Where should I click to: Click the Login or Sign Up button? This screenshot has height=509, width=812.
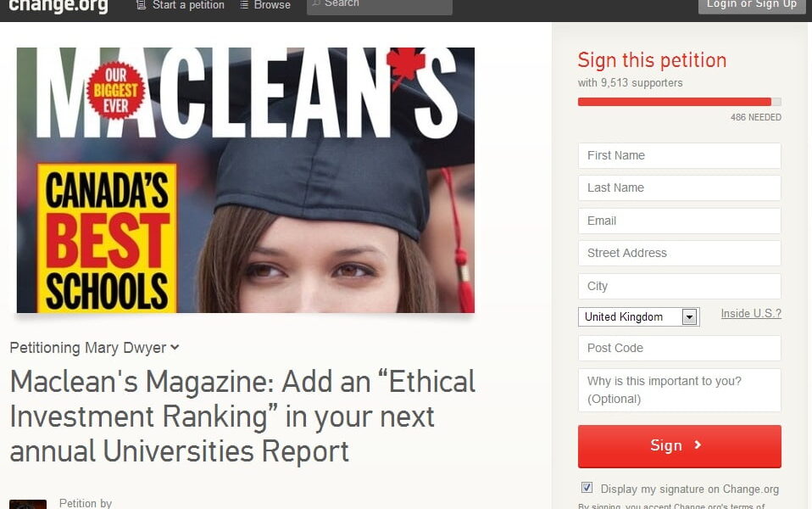[752, 5]
